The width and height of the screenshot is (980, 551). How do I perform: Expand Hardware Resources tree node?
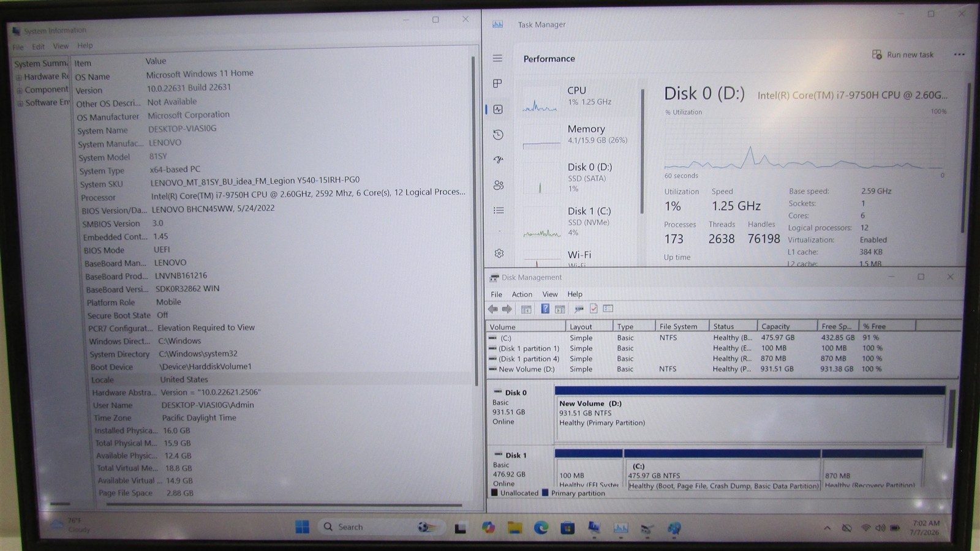click(19, 77)
